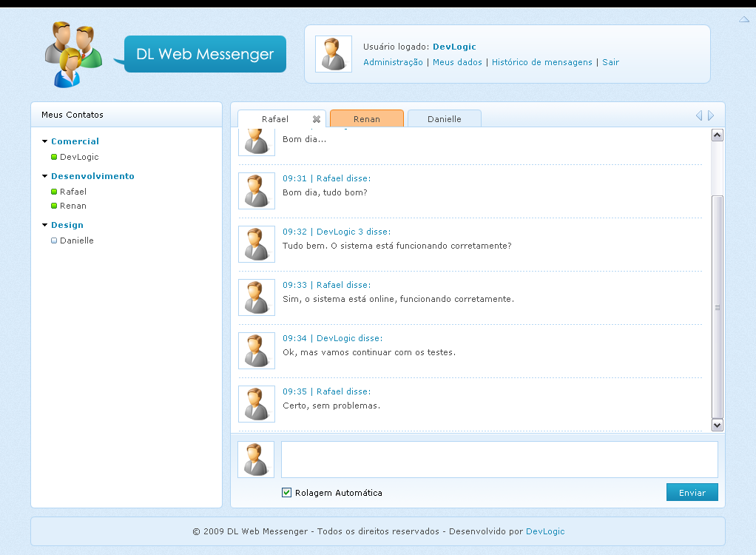The height and width of the screenshot is (555, 756).
Task: Click the logged-in user avatar in header
Action: [334, 54]
